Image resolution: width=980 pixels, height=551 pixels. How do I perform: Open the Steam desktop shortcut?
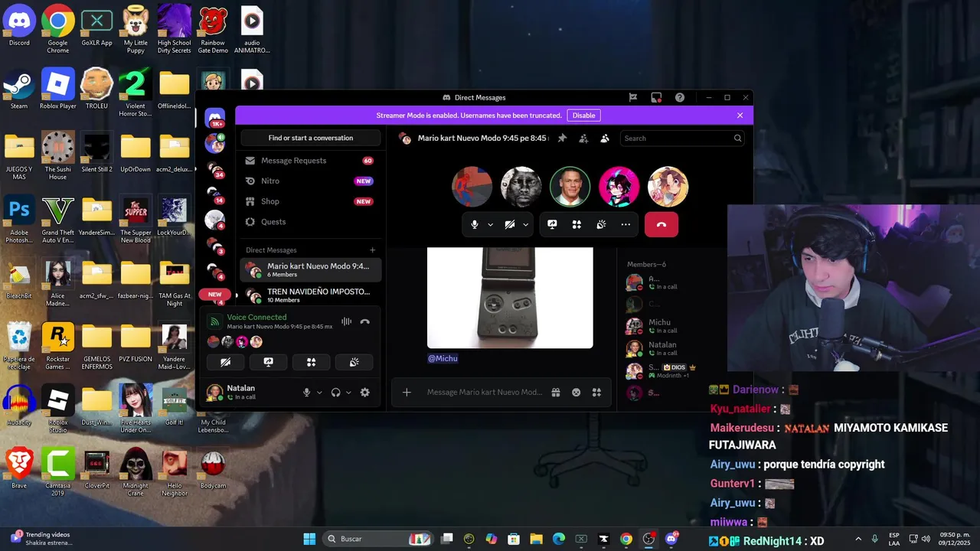coord(19,89)
